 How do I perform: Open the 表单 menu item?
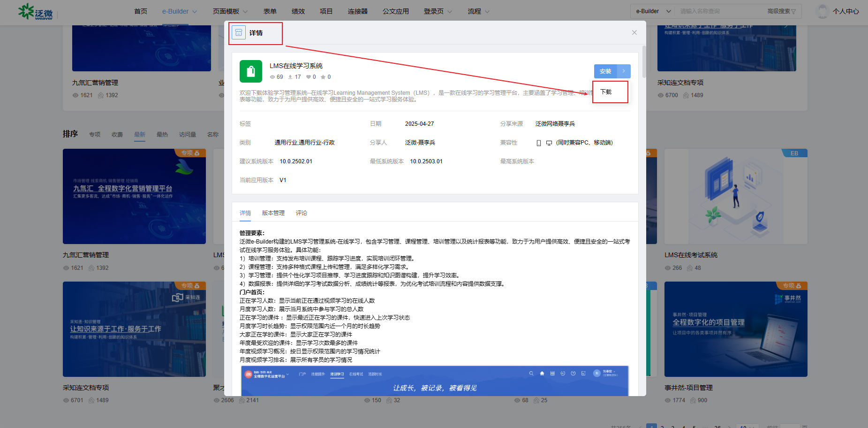pos(270,11)
